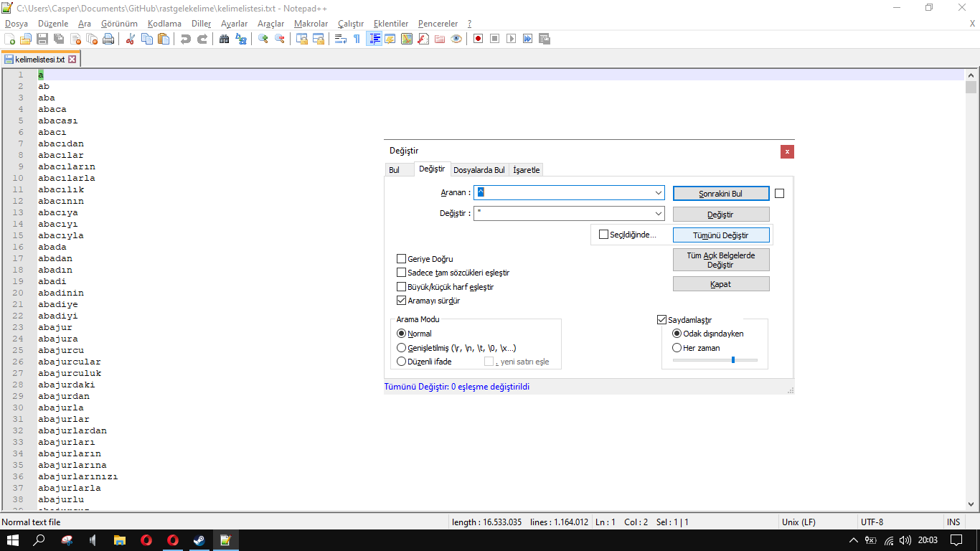
Task: Select the Odak dışındayken radio option
Action: (x=677, y=334)
